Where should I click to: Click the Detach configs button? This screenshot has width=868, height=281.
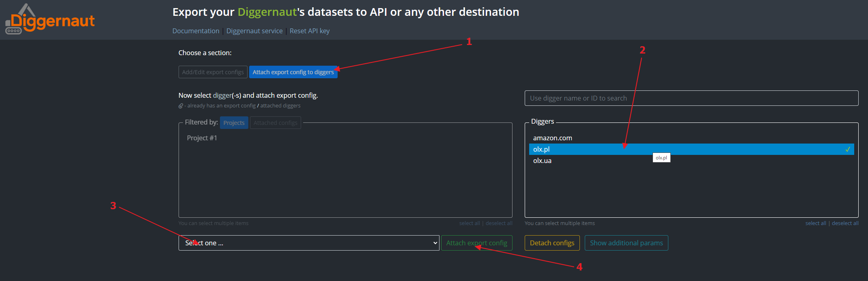click(x=552, y=243)
